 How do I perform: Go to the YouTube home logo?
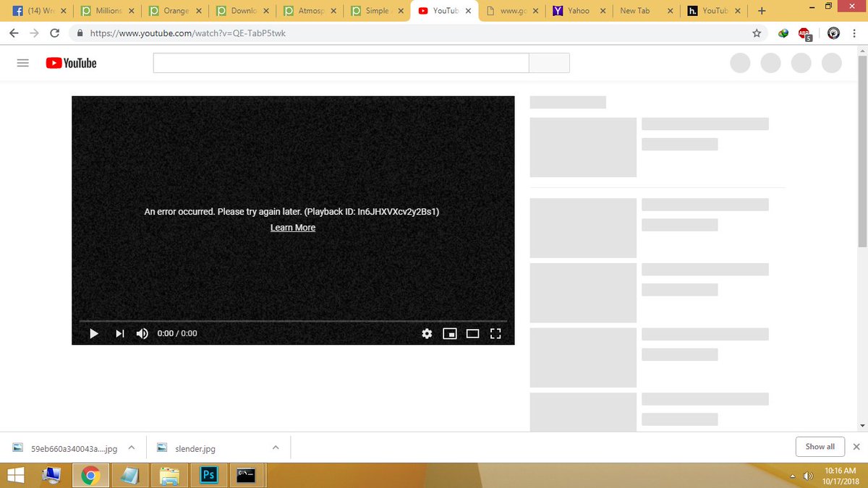tap(71, 63)
